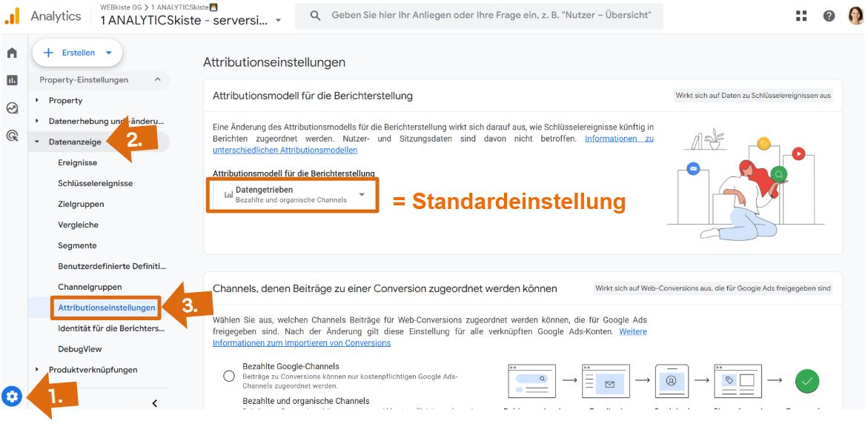Open Schlüsselereignisse in the sidebar
The image size is (868, 424).
95,183
